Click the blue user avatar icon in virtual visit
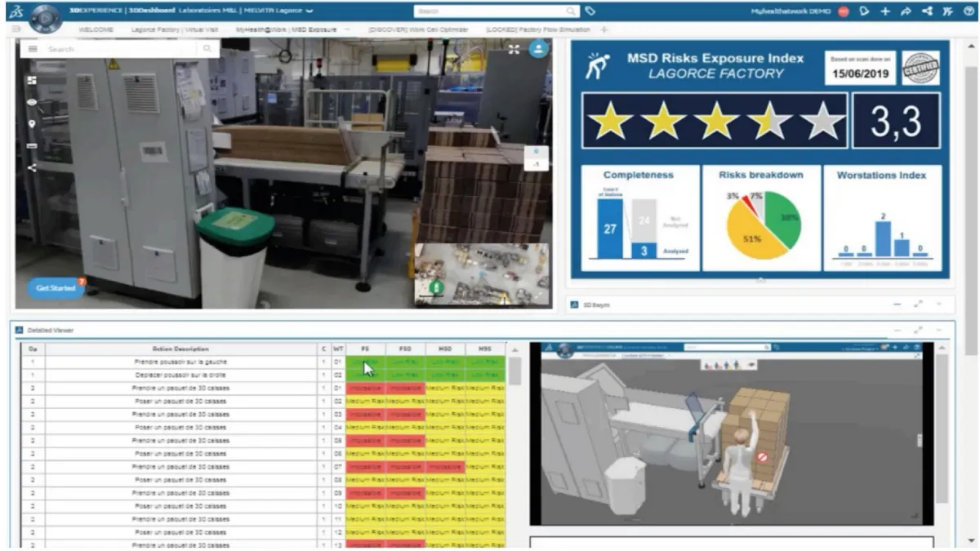The height and width of the screenshot is (551, 980). [537, 49]
